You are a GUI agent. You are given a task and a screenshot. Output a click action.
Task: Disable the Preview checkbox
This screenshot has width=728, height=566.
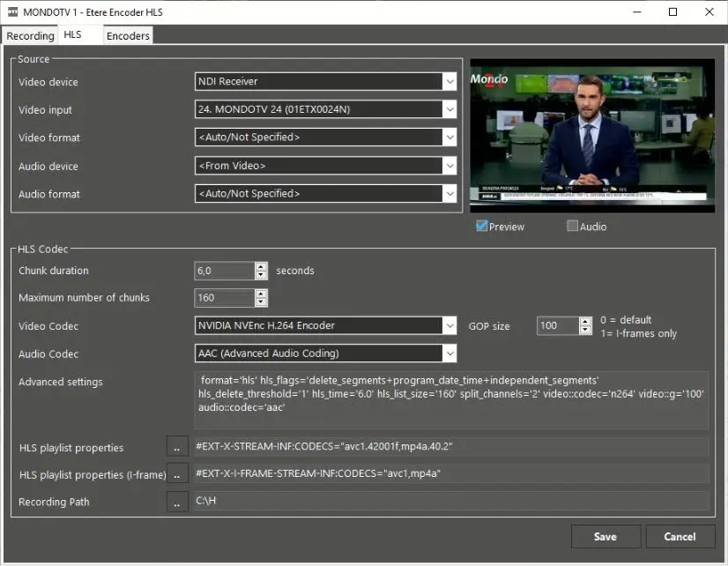(x=482, y=227)
